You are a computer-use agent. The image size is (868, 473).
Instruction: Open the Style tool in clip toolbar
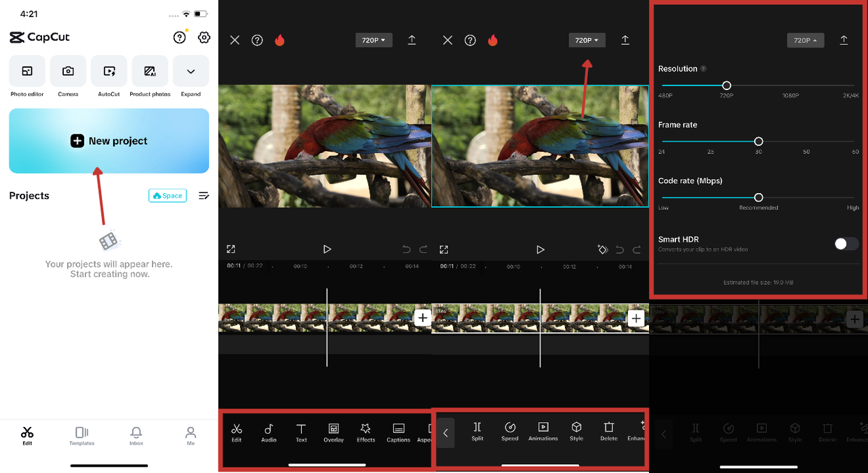point(576,432)
